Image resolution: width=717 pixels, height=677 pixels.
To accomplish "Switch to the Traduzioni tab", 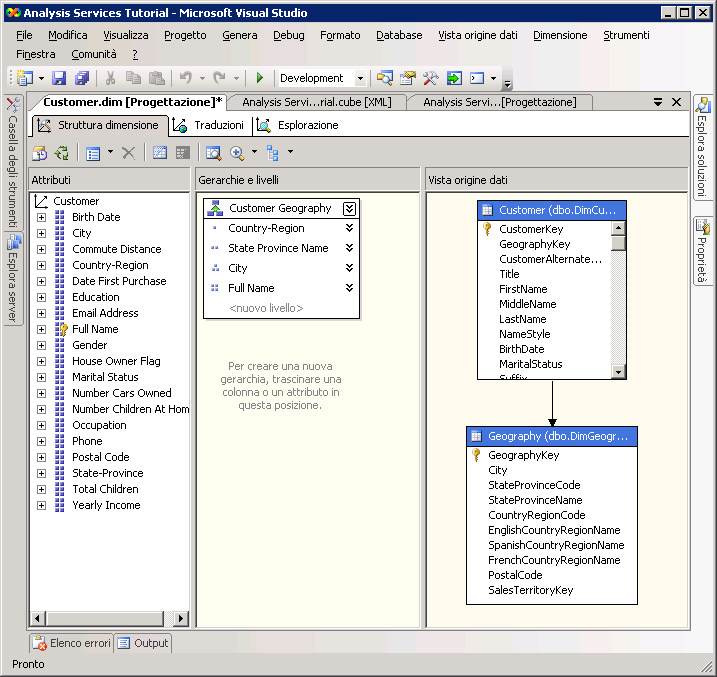I will (211, 125).
